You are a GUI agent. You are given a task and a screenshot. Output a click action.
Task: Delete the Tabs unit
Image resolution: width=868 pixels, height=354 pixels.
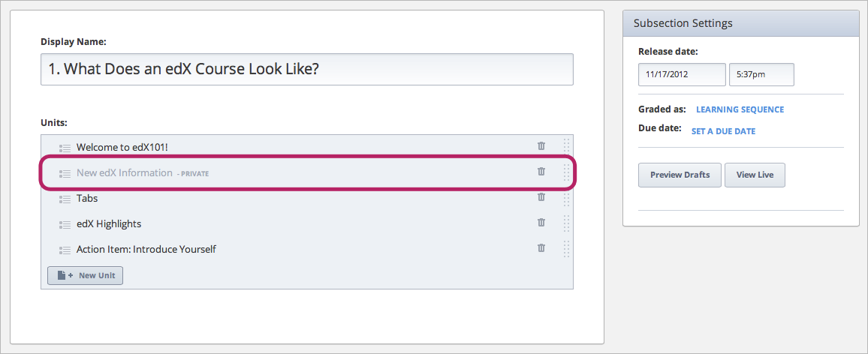(x=541, y=197)
